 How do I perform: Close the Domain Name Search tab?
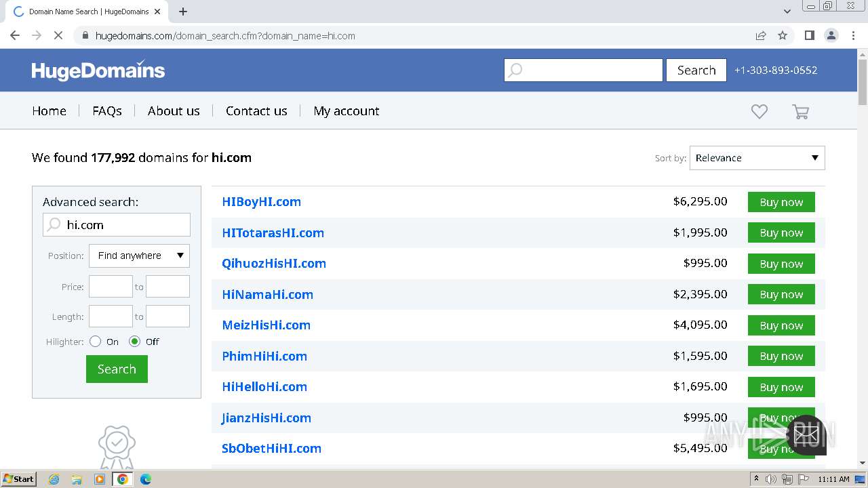coord(157,12)
